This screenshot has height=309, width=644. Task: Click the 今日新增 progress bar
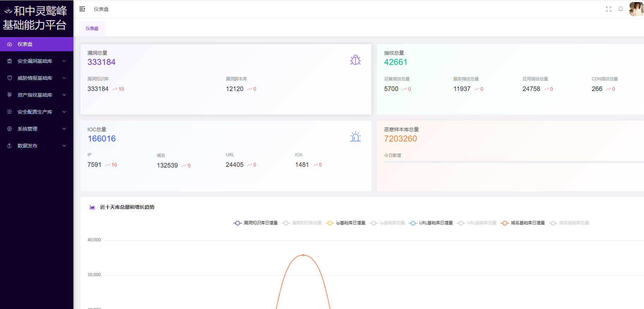[511, 162]
